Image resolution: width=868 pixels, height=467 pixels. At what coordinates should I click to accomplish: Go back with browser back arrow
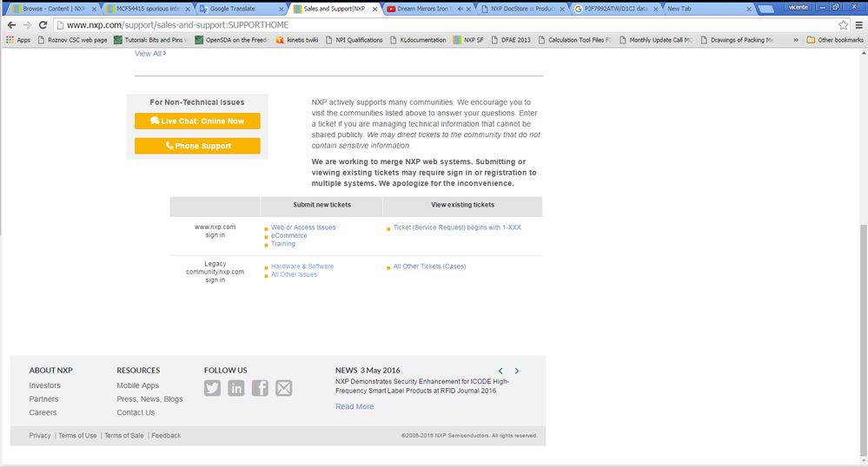coord(11,25)
